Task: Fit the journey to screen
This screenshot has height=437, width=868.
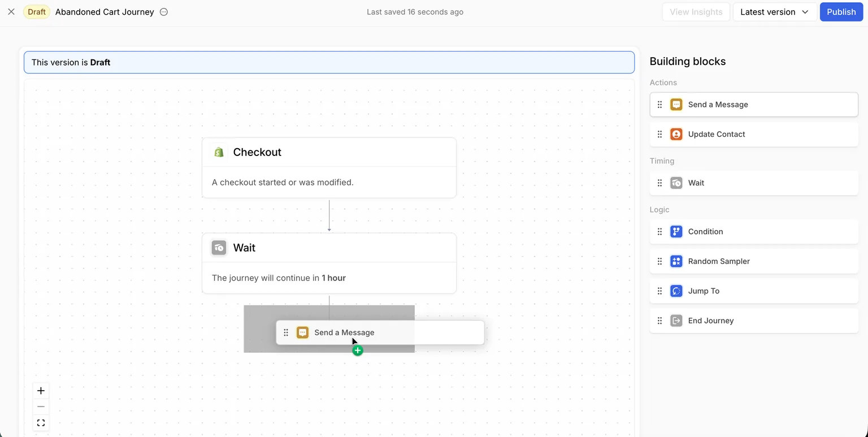Action: pyautogui.click(x=41, y=422)
